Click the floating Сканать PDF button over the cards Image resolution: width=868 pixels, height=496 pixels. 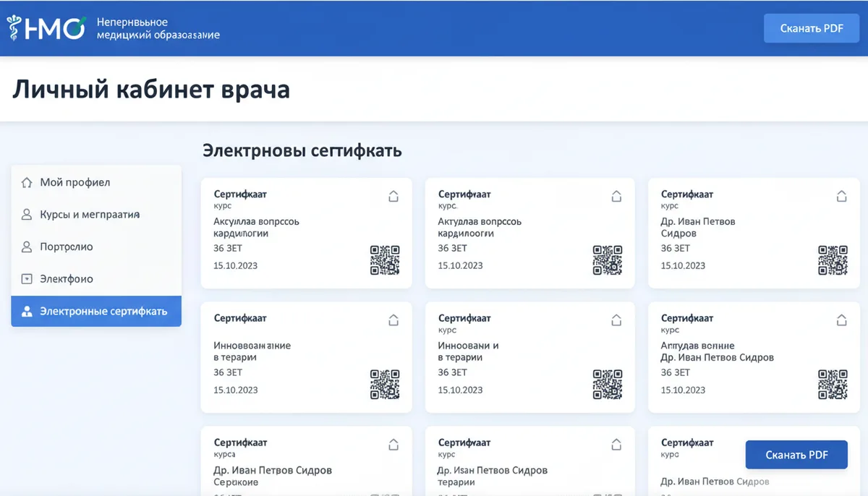pyautogui.click(x=796, y=455)
